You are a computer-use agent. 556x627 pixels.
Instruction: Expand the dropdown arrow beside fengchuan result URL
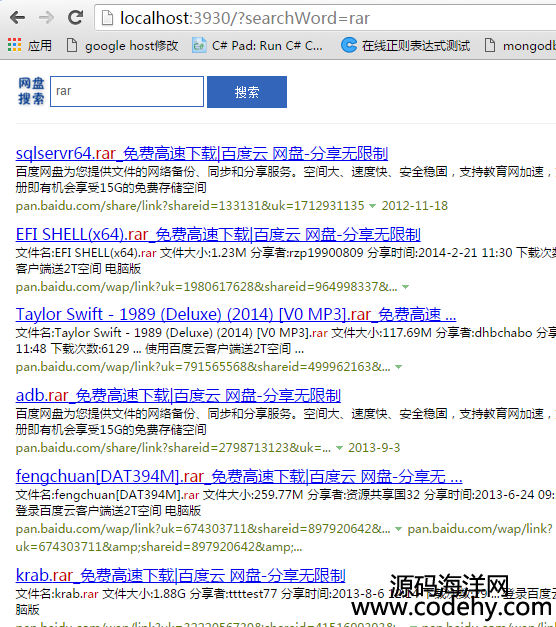[398, 529]
